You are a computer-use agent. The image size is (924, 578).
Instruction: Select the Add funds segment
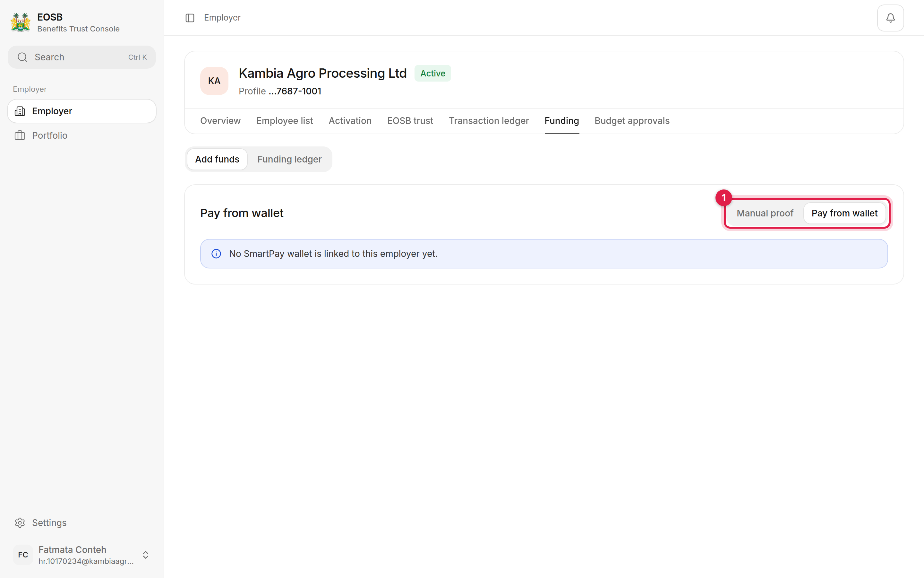[217, 159]
